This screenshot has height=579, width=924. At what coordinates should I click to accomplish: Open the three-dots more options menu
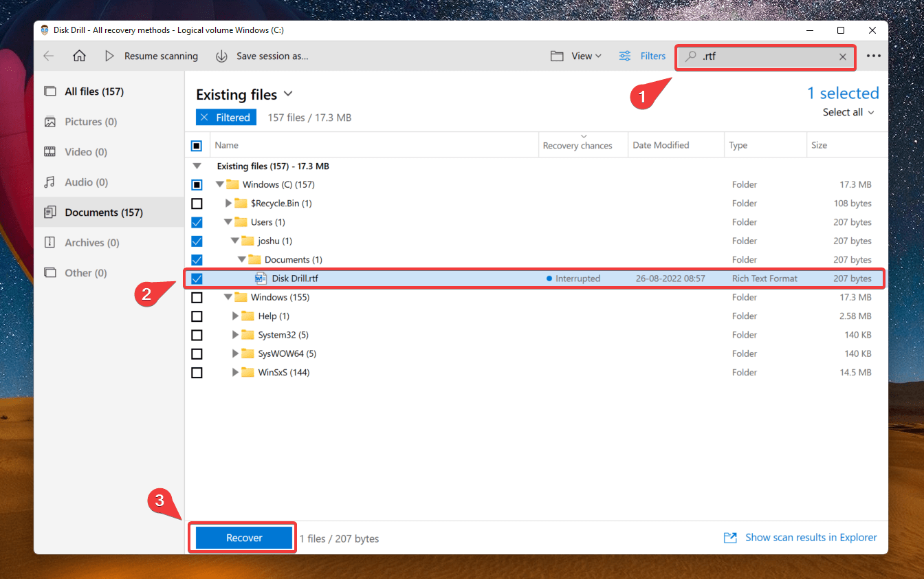tap(873, 56)
